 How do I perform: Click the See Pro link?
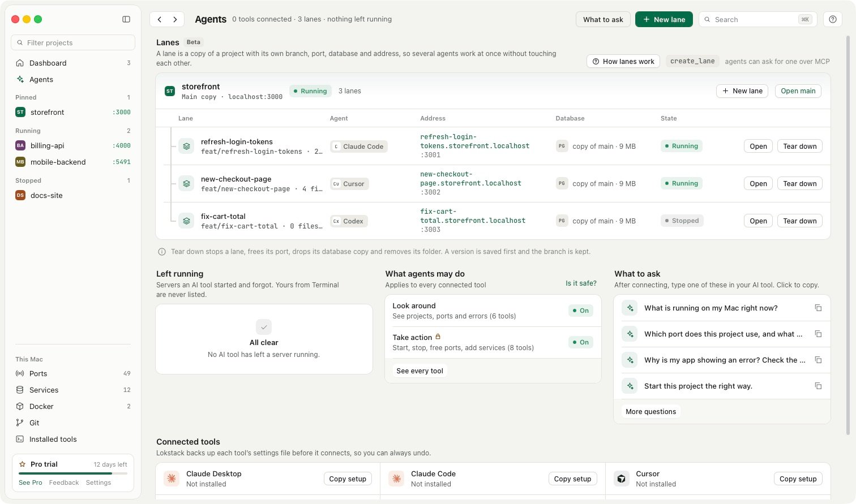point(31,483)
